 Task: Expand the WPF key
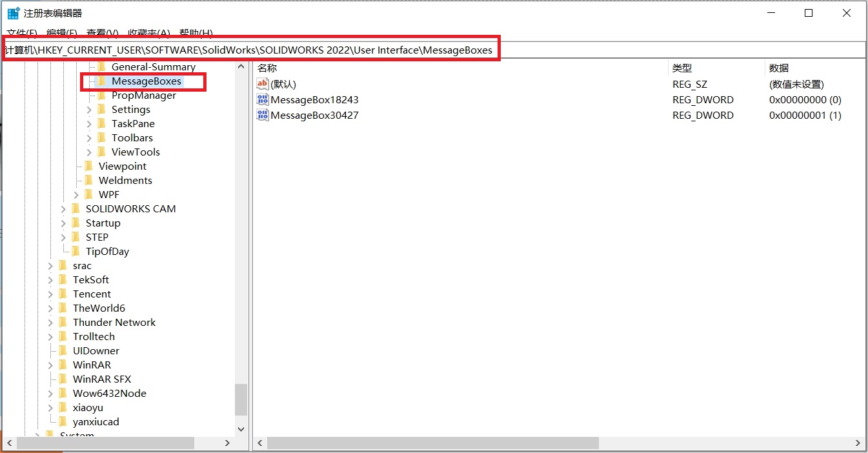click(76, 195)
